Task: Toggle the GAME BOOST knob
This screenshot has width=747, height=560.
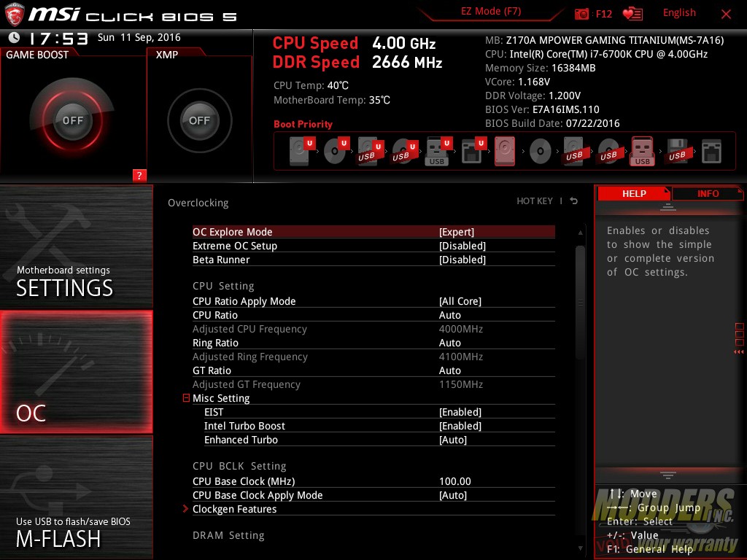Action: [72, 120]
